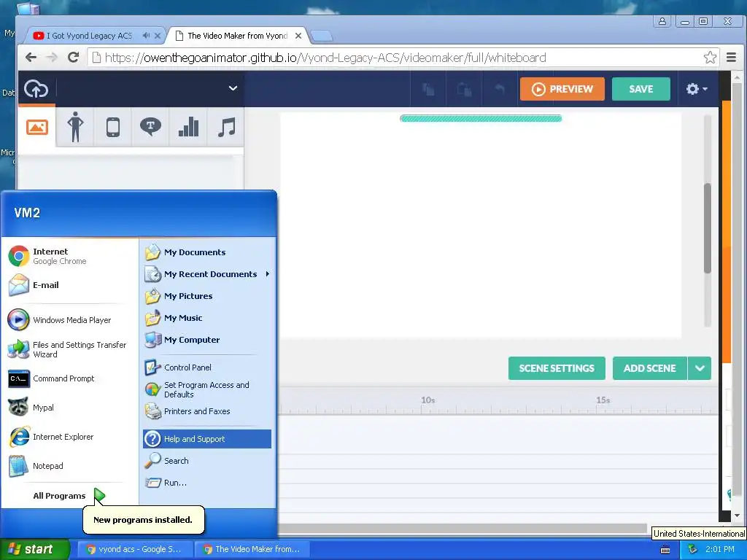Screen dimensions: 747x560
Task: Open the cloud upload icon in Vyond
Action: (36, 88)
